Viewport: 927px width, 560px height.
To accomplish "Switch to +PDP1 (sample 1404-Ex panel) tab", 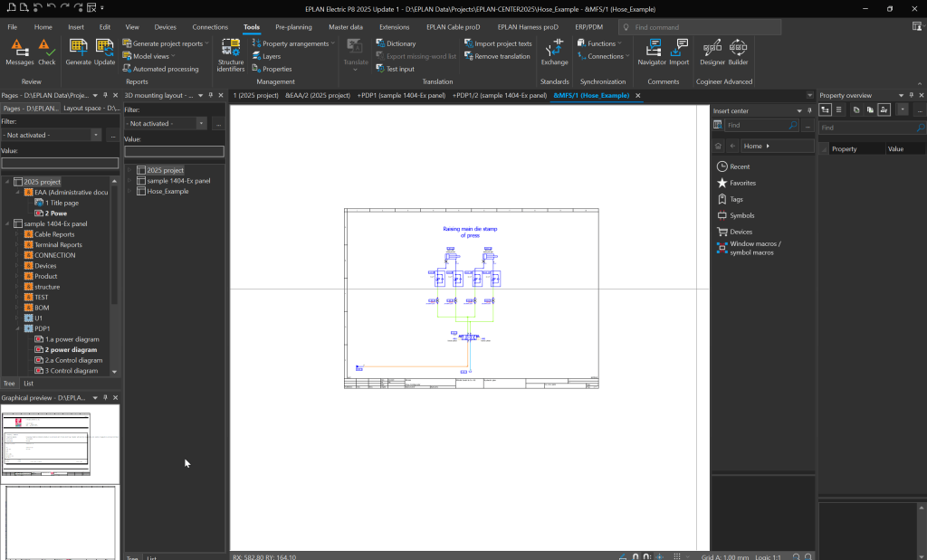I will [x=401, y=95].
